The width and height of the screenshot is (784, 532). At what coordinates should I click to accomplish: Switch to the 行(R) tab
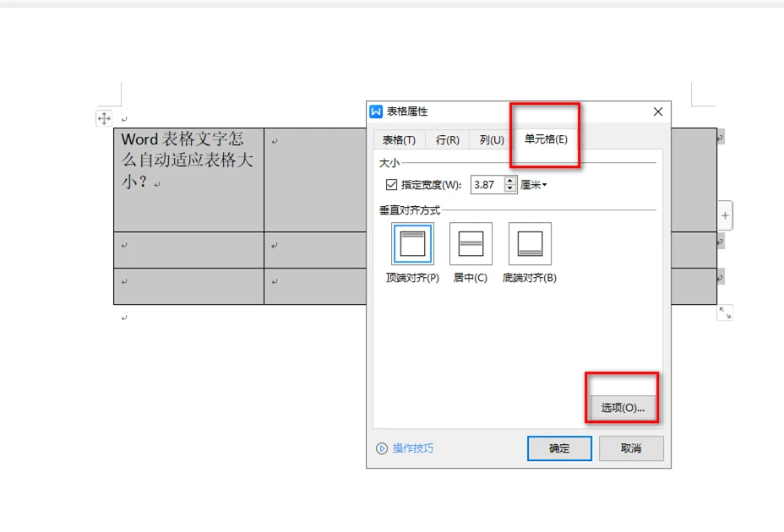[x=448, y=140]
